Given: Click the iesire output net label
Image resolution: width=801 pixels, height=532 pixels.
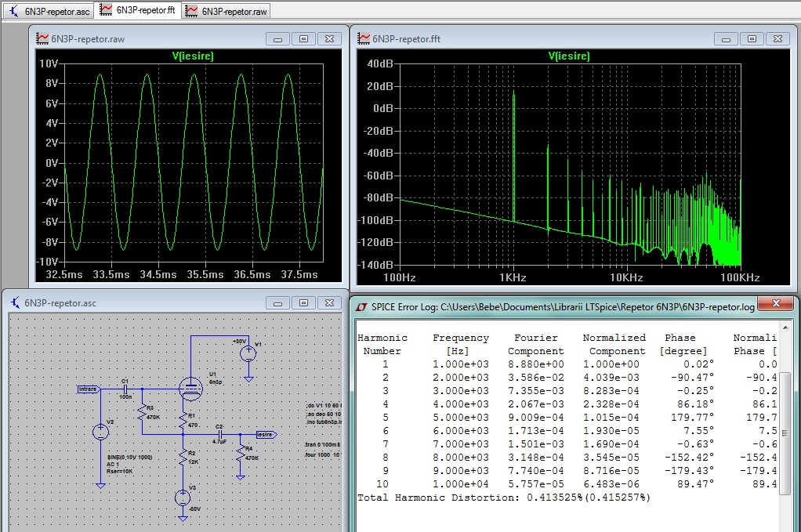Looking at the screenshot, I should tap(266, 435).
